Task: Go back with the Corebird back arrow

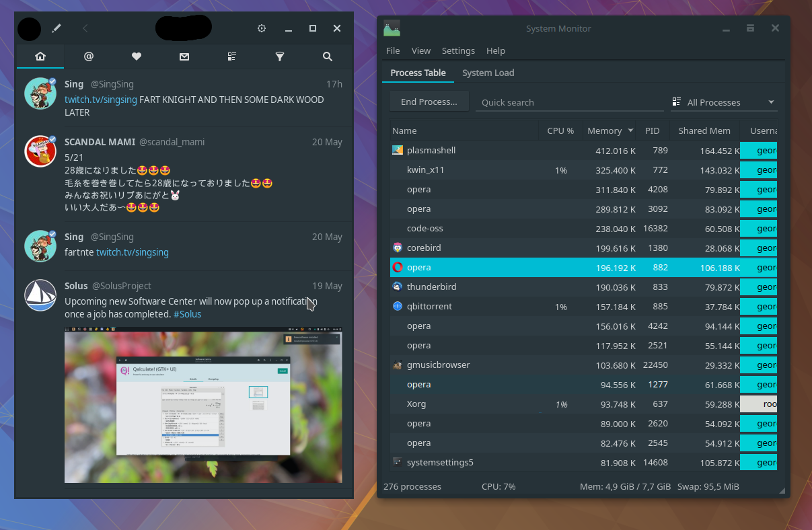Action: pyautogui.click(x=85, y=28)
